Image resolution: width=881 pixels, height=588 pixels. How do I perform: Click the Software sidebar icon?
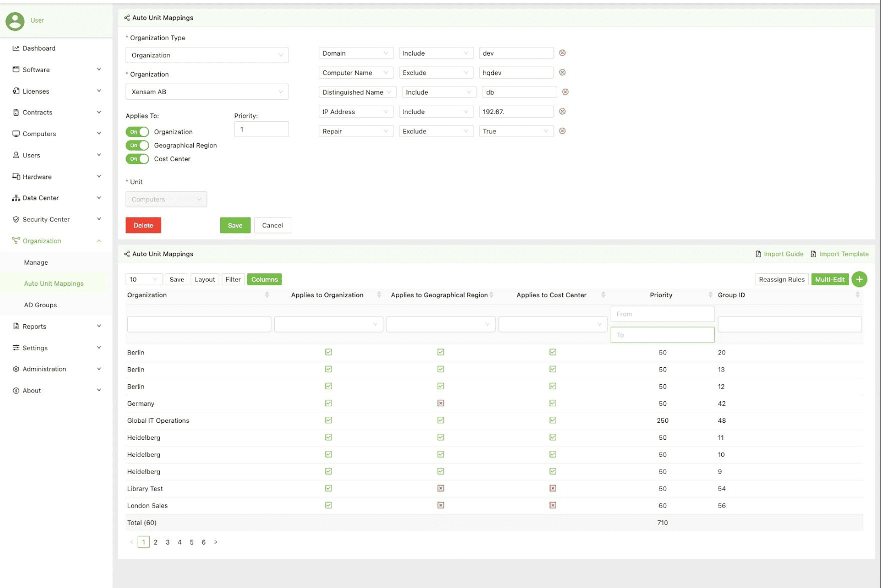pos(16,69)
